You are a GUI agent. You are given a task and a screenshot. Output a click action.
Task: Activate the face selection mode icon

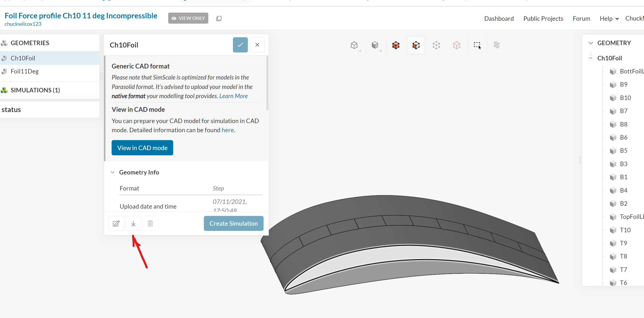416,45
